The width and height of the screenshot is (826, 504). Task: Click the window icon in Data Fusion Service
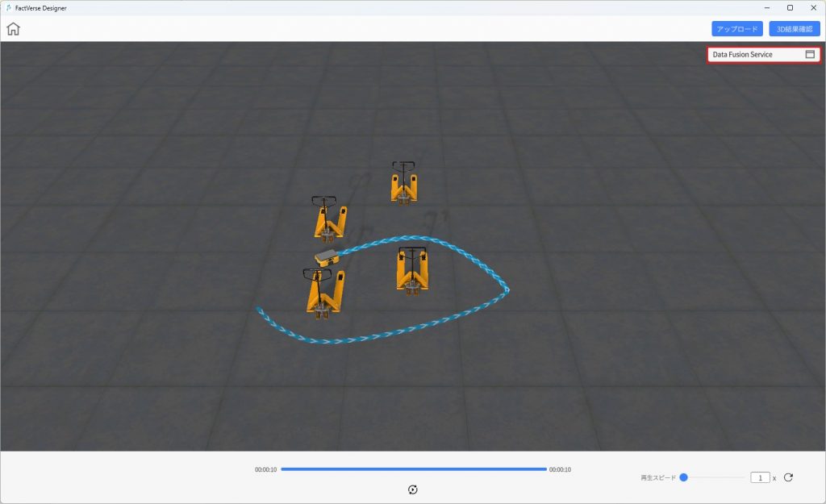click(810, 55)
